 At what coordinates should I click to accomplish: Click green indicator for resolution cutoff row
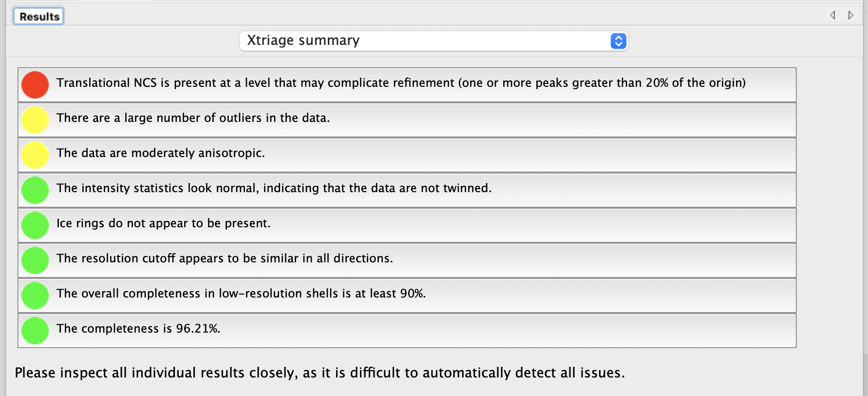tap(35, 260)
